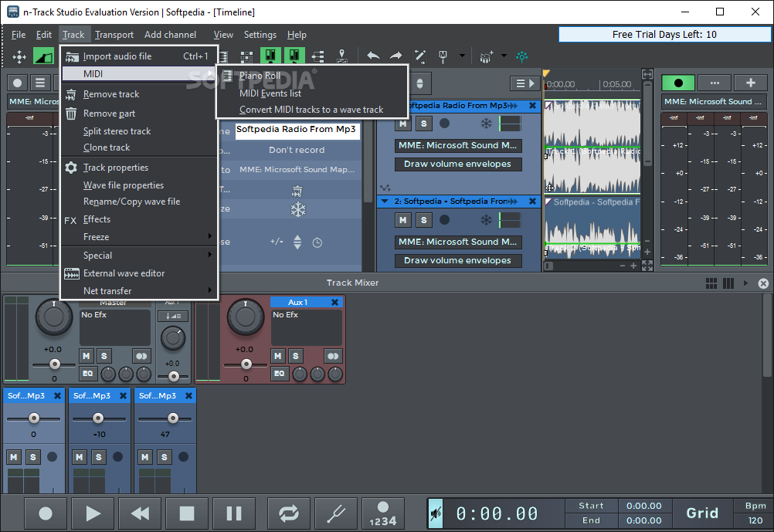Click the Softpedia Radio From Mp3 name field
774x532 pixels.
pyautogui.click(x=297, y=130)
